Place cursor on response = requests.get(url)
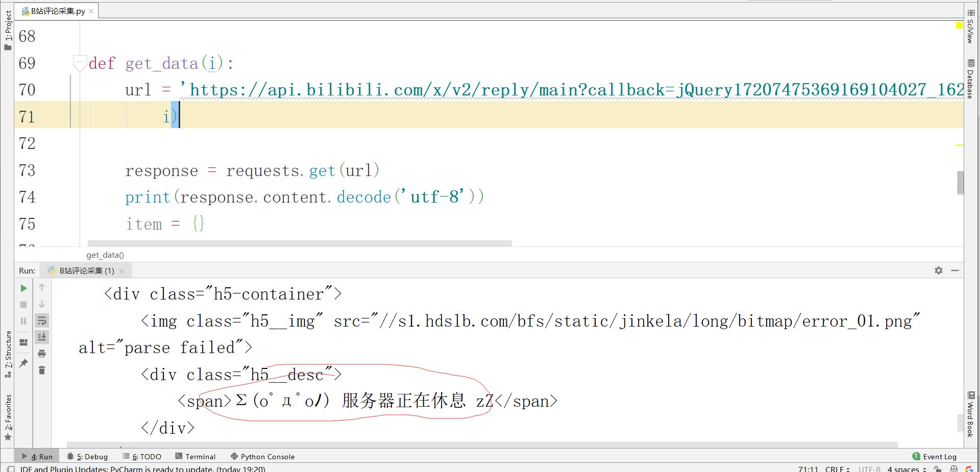Screen dimensions: 980x472 (x=252, y=170)
